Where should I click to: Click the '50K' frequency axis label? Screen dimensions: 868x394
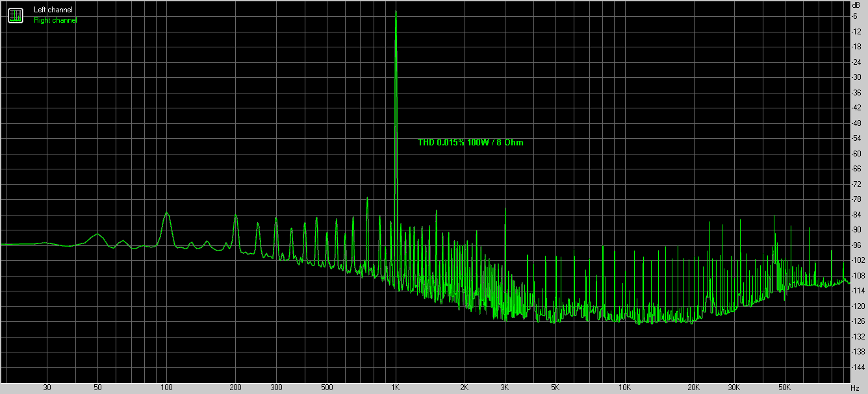coord(784,388)
